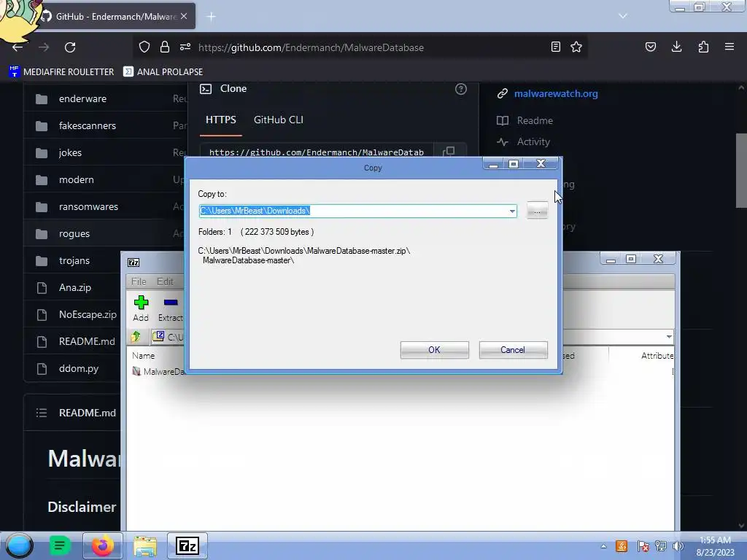The image size is (747, 560).
Task: Open the list all tabs chevron
Action: tap(623, 16)
